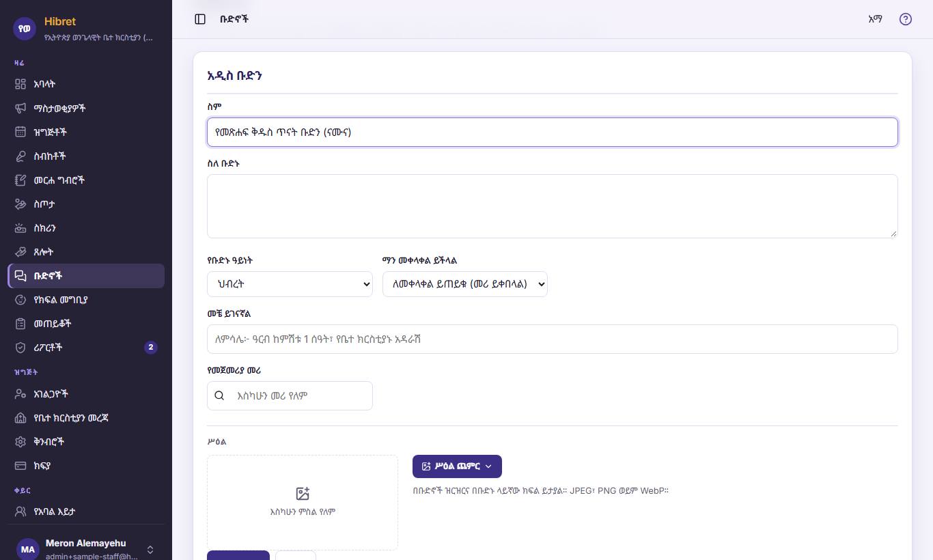Click the መቼ ይገናኛል meeting time field
933x560 pixels.
pyautogui.click(x=552, y=339)
